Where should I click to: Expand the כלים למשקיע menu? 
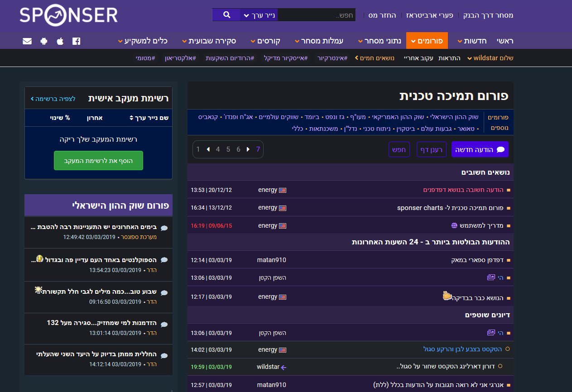[x=143, y=41]
